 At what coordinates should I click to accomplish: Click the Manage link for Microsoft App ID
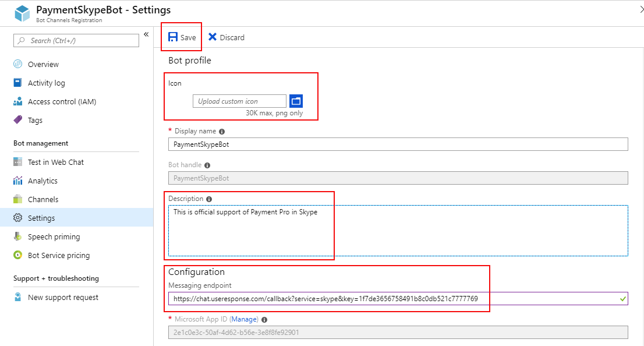[x=244, y=319]
